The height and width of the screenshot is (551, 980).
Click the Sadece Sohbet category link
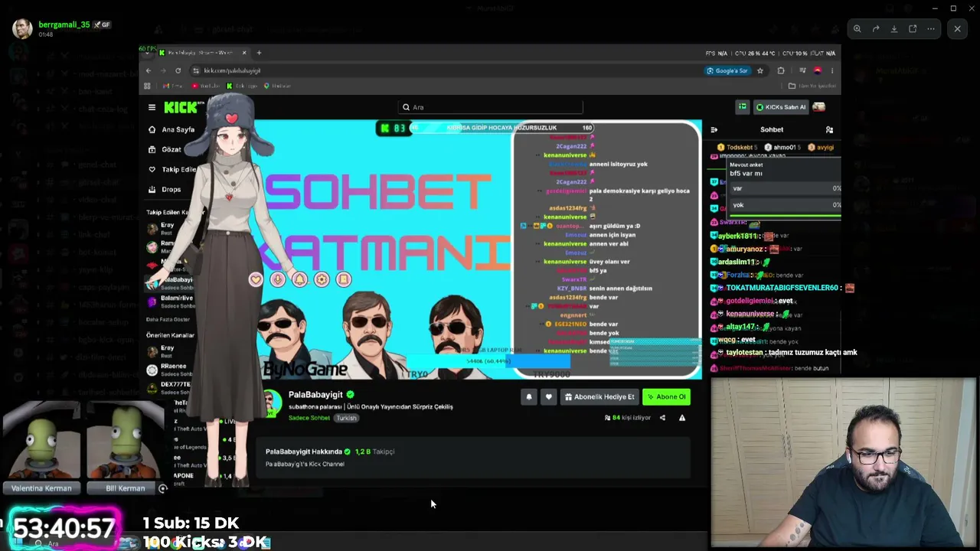(309, 418)
